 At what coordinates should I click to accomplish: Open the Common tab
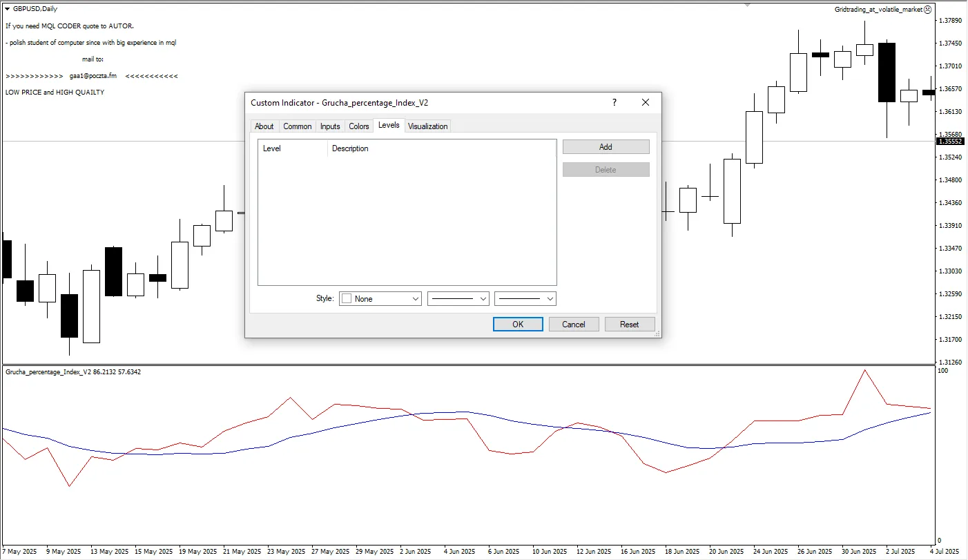[297, 126]
